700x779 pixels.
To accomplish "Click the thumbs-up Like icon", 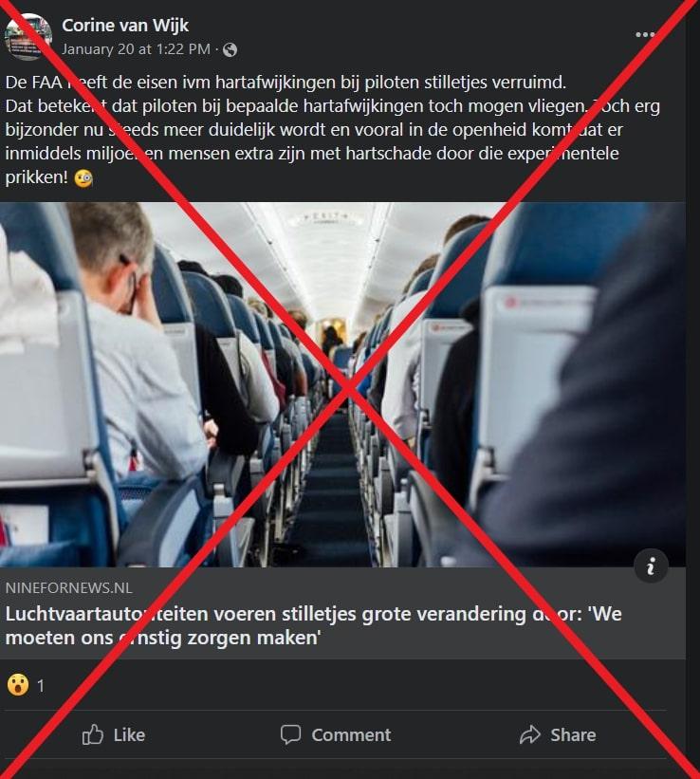I will pyautogui.click(x=93, y=734).
